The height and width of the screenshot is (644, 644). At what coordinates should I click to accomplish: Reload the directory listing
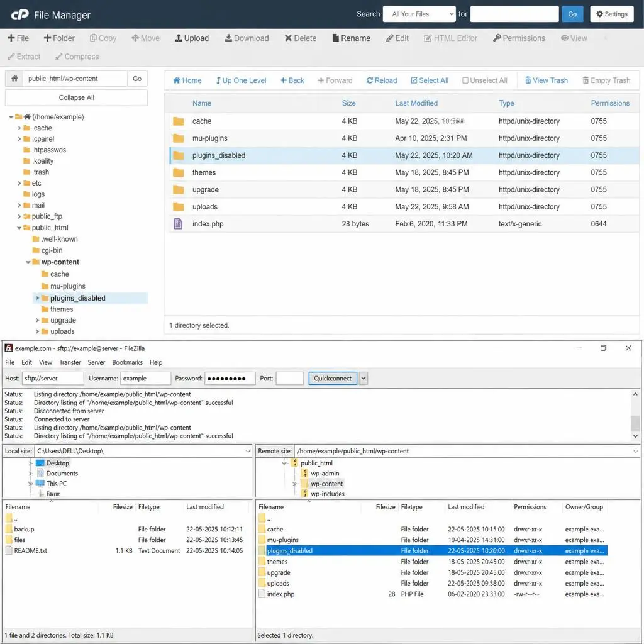point(382,80)
